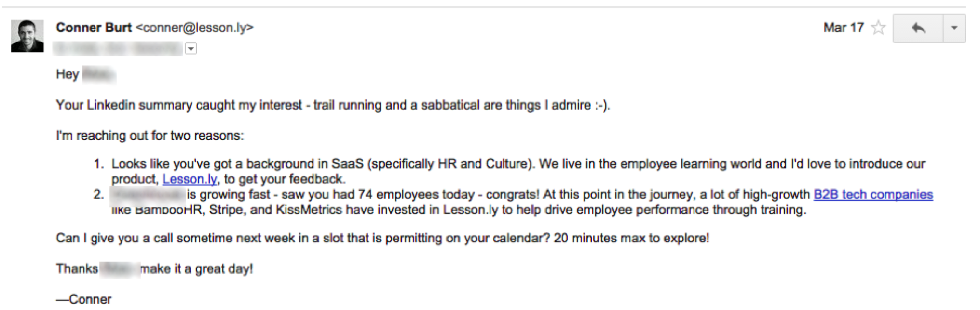Click the blurred company name in item two
The image size is (980, 310).
[x=148, y=195]
